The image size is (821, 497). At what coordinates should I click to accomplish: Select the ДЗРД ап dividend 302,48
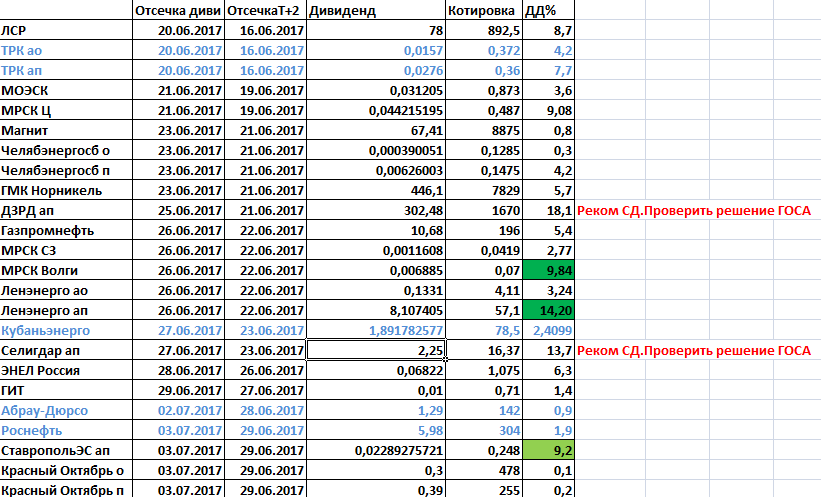[x=376, y=211]
